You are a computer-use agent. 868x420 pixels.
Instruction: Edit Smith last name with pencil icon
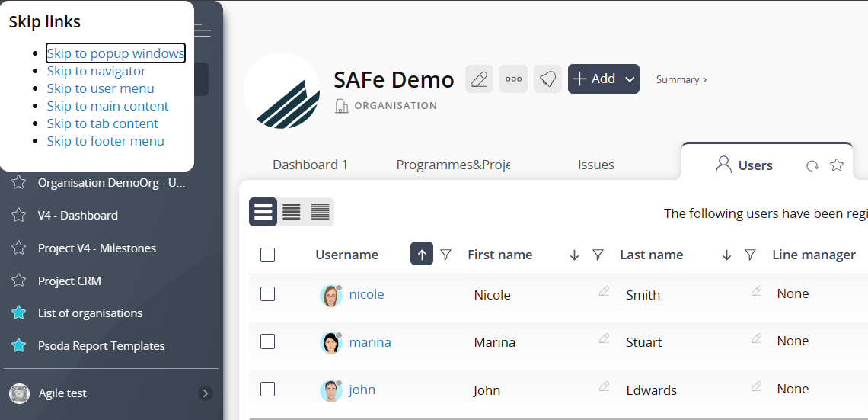pos(757,291)
